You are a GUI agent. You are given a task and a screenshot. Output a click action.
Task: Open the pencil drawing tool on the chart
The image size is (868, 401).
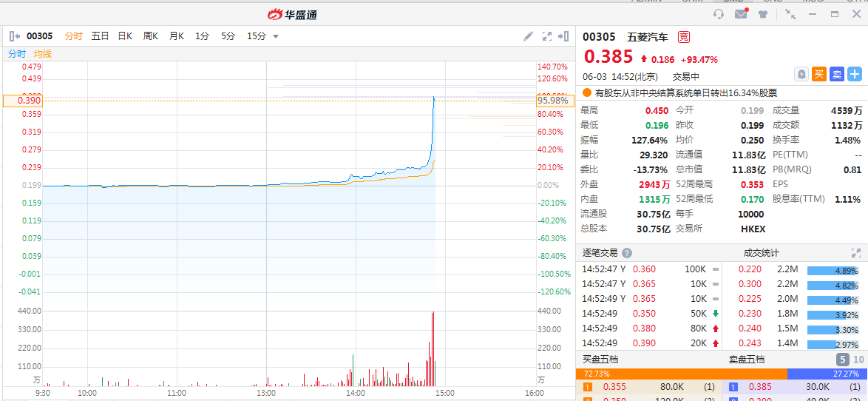coord(528,36)
